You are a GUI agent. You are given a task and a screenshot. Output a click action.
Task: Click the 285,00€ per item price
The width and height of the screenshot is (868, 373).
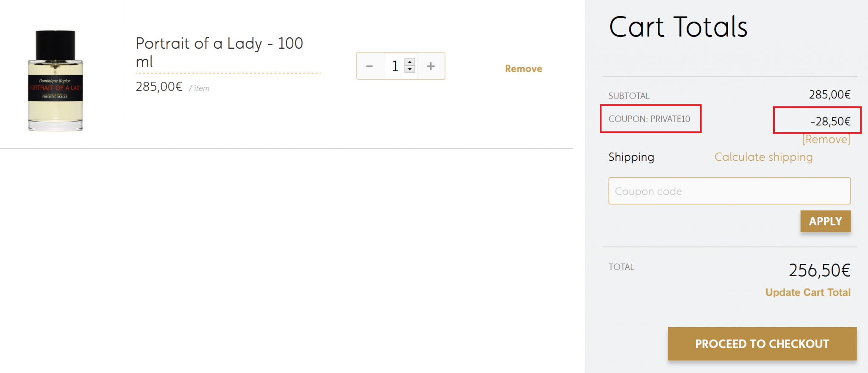coord(159,87)
